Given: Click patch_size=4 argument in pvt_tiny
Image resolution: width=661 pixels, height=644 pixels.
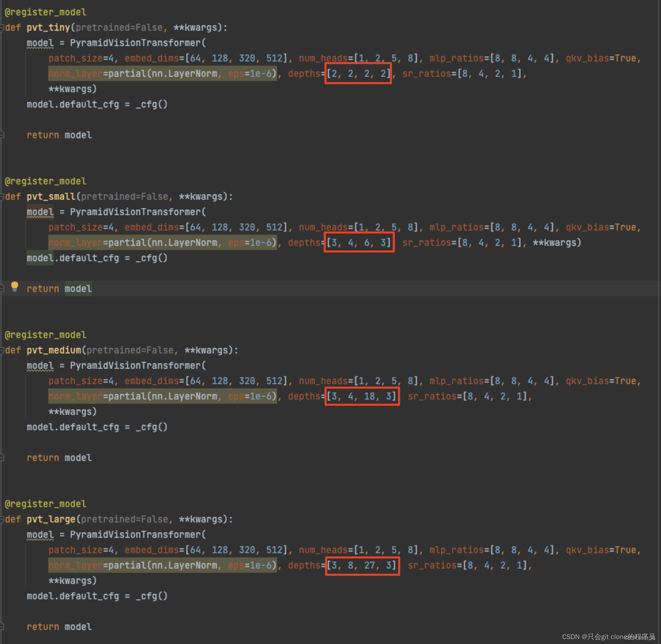Looking at the screenshot, I should [81, 58].
